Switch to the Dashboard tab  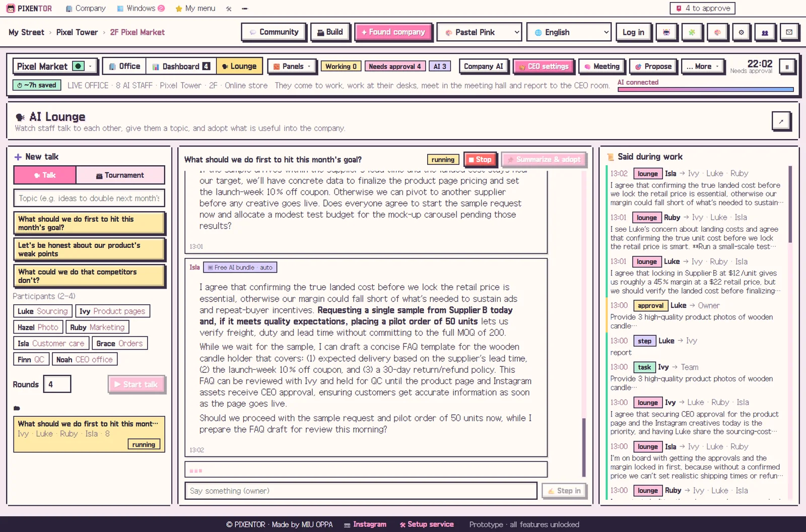[x=181, y=66]
